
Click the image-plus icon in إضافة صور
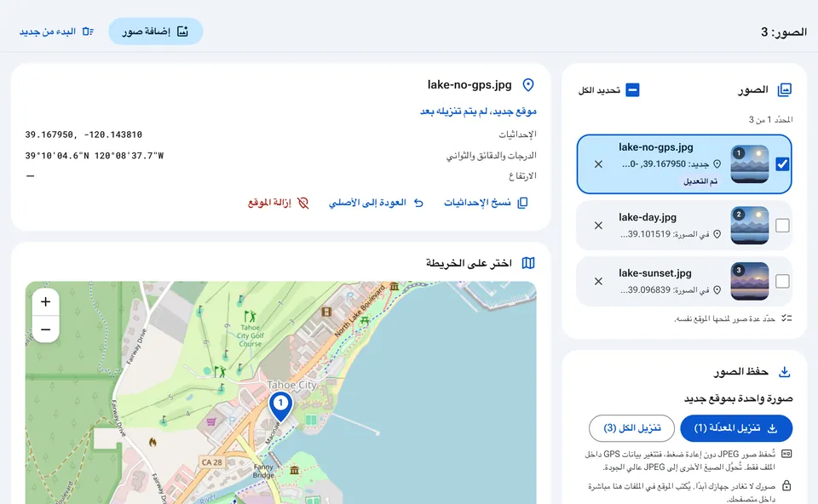pos(182,31)
